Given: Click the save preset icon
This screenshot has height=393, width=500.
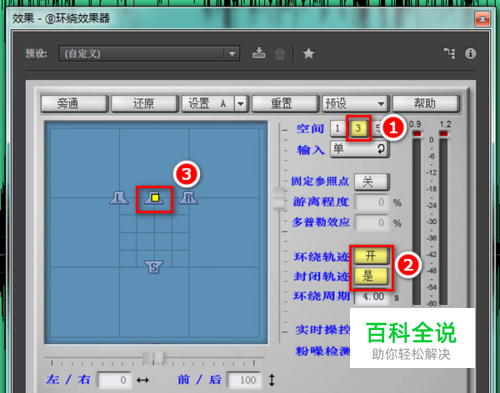Looking at the screenshot, I should 259,53.
